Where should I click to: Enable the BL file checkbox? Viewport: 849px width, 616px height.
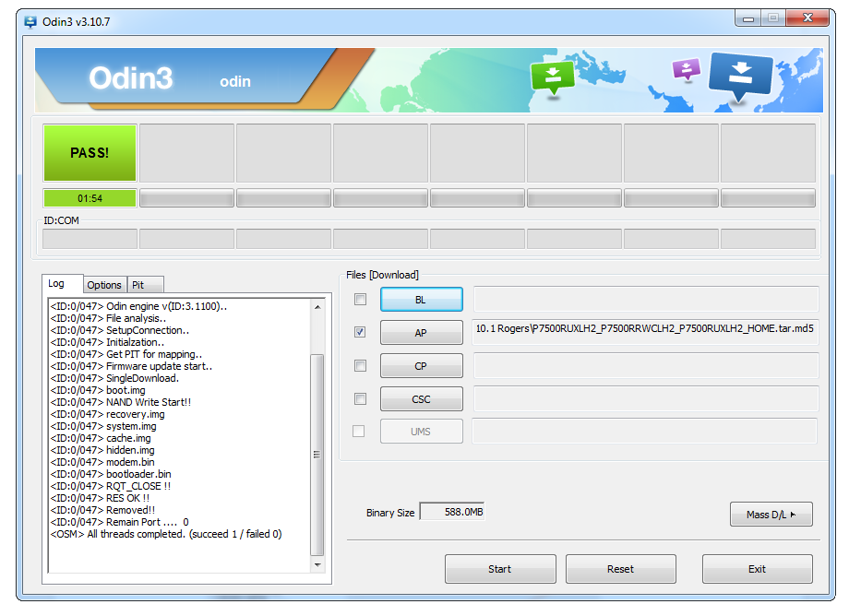pos(360,299)
